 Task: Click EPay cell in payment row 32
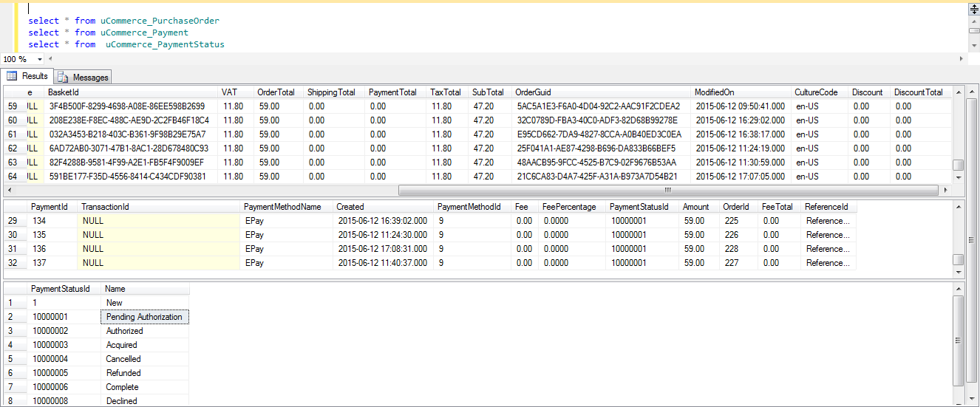click(x=286, y=263)
